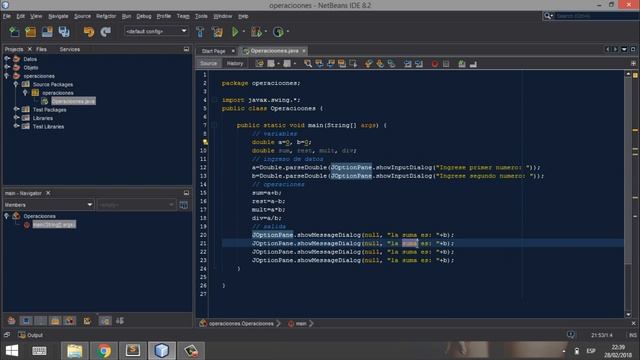
Task: Toggle Rectangular Selection in the editor toolbar
Action: tap(353, 64)
